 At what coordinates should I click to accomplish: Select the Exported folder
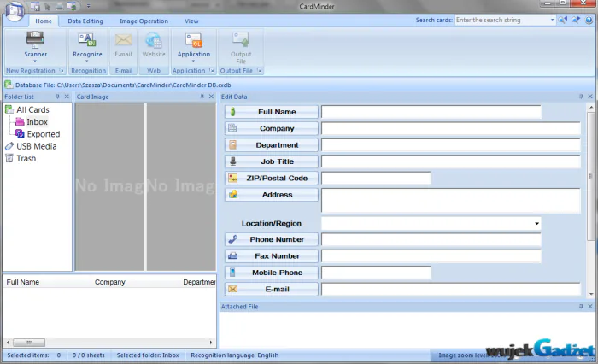pos(44,134)
